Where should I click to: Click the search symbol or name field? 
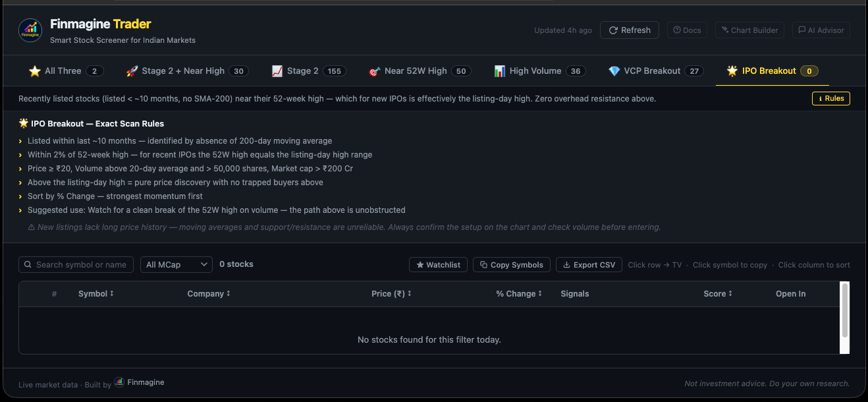click(x=76, y=264)
